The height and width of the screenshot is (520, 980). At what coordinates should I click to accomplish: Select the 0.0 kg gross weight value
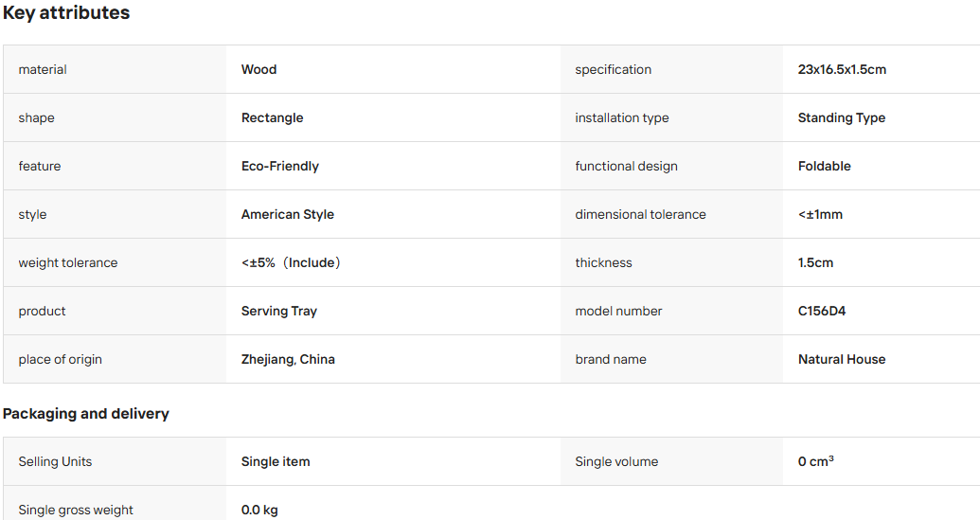click(x=259, y=510)
